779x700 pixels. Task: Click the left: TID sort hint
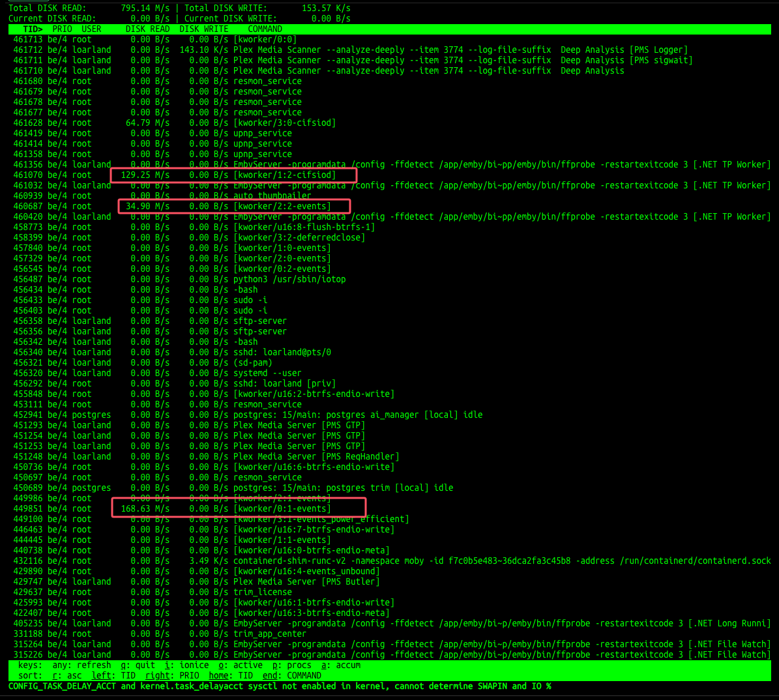(x=114, y=676)
